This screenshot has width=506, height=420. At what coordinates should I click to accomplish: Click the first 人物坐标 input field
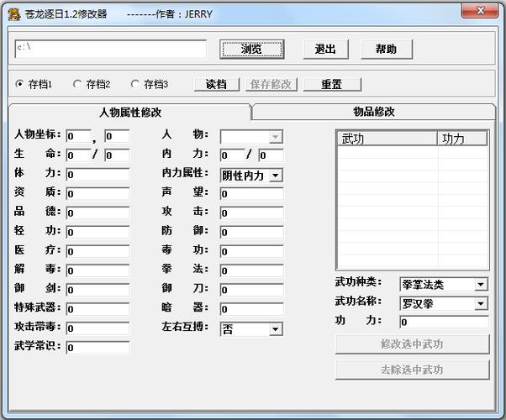click(x=78, y=136)
